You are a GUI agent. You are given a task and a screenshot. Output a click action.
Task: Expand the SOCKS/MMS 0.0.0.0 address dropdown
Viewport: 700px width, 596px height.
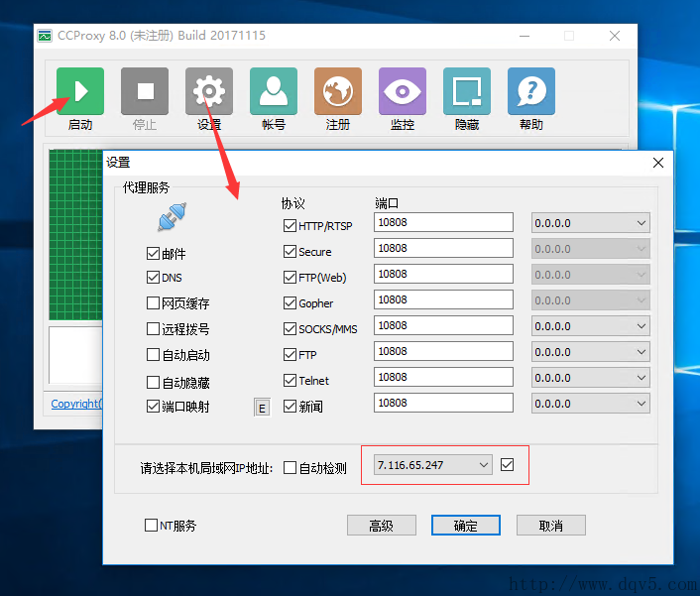click(x=590, y=326)
